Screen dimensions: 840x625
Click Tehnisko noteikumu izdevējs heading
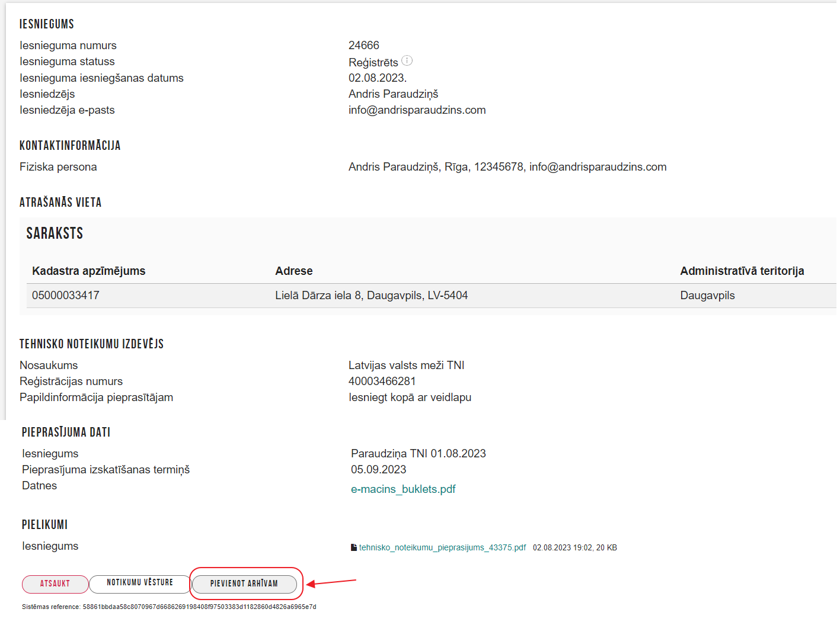[91, 344]
